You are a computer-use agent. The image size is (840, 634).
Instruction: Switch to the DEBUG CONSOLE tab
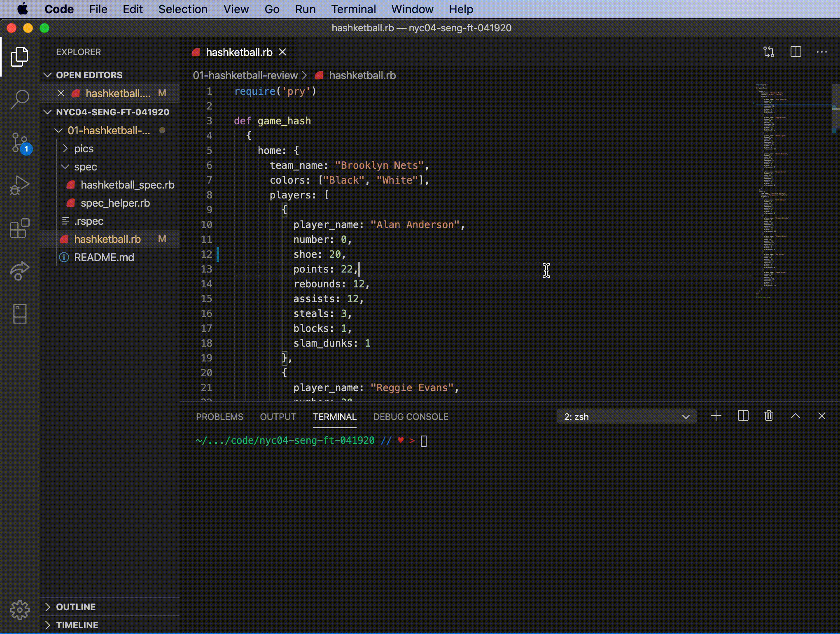pyautogui.click(x=410, y=417)
